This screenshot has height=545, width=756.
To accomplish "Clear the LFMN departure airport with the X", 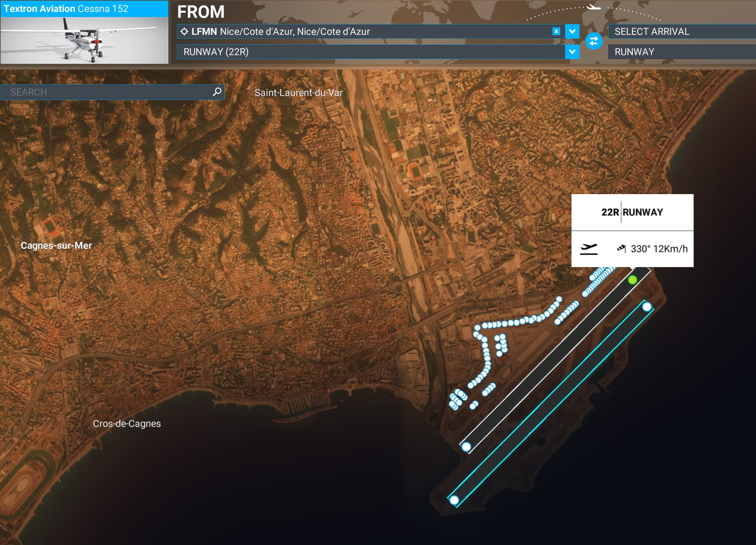I will coord(556,32).
